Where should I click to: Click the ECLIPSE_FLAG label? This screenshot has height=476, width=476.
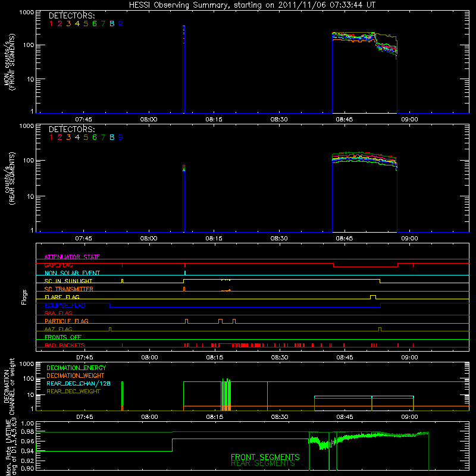pyautogui.click(x=65, y=305)
